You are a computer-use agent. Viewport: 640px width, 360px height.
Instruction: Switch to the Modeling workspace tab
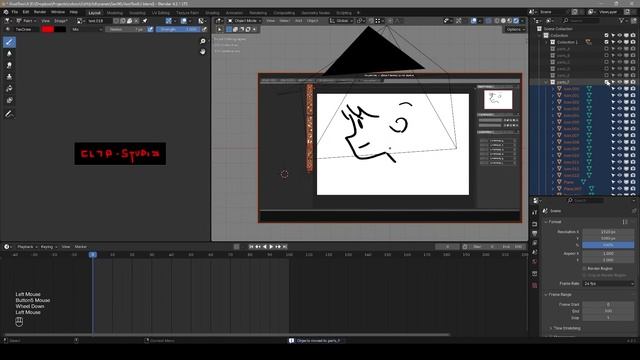[115, 13]
